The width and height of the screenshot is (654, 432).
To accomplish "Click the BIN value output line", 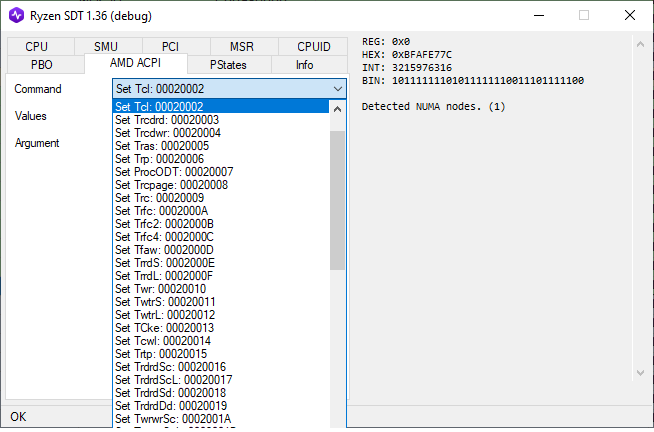I will [x=473, y=80].
